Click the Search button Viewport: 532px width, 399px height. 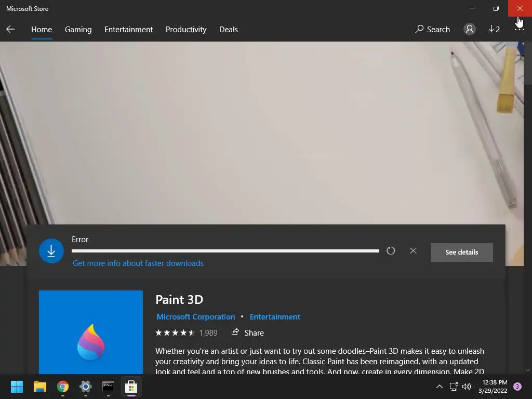click(432, 30)
